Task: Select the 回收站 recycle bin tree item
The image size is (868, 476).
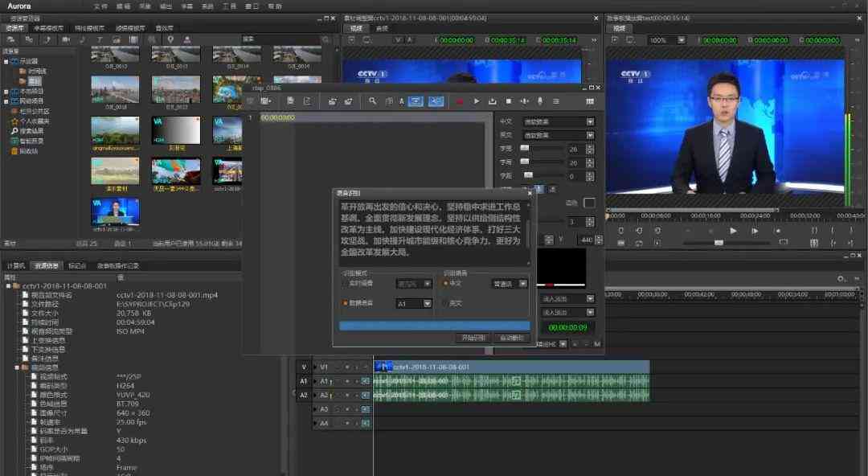Action: tap(28, 151)
